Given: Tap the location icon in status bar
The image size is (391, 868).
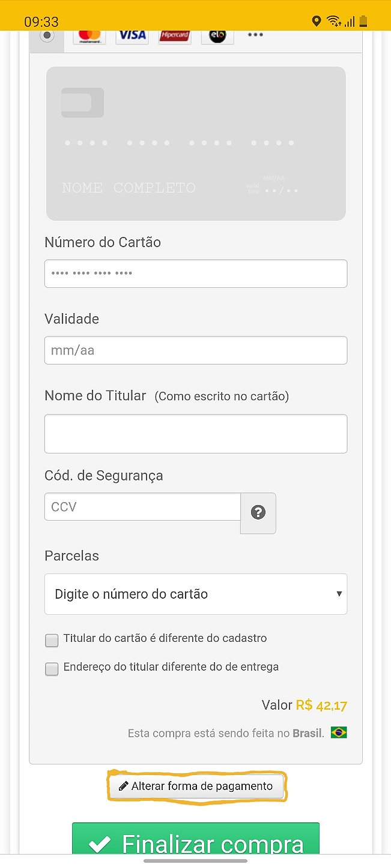Looking at the screenshot, I should point(317,22).
